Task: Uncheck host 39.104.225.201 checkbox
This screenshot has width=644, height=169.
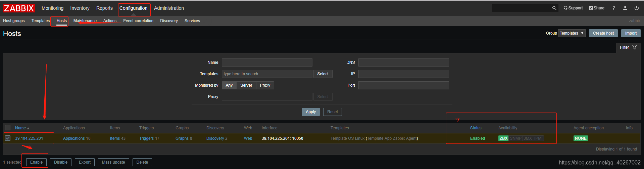Action: coord(8,138)
